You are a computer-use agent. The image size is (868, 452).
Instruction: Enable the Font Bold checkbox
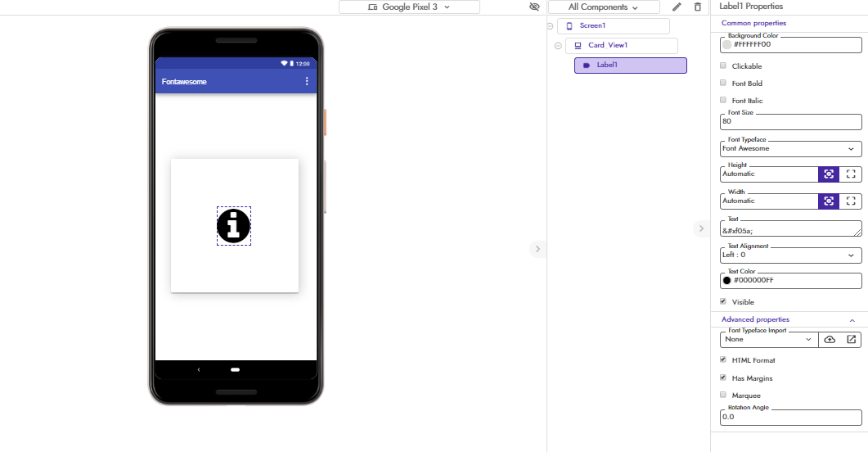[x=723, y=83]
